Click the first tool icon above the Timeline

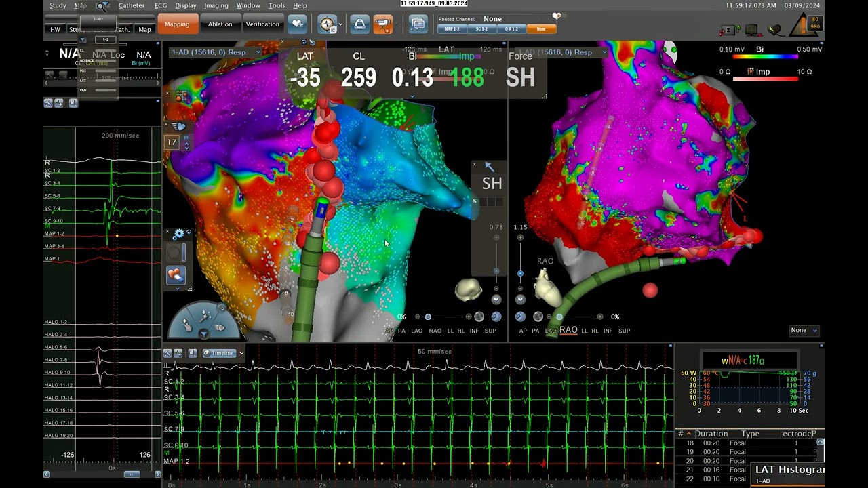pos(167,353)
